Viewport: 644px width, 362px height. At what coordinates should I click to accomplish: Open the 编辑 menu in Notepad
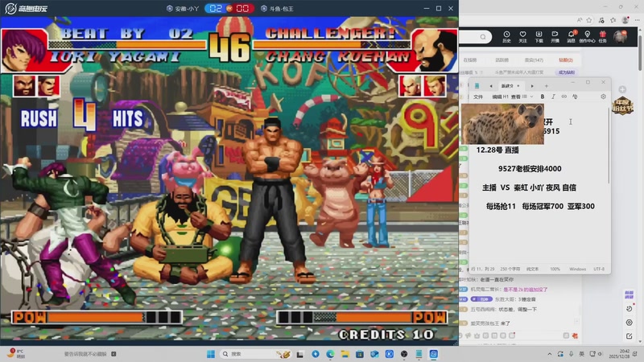[x=497, y=97]
